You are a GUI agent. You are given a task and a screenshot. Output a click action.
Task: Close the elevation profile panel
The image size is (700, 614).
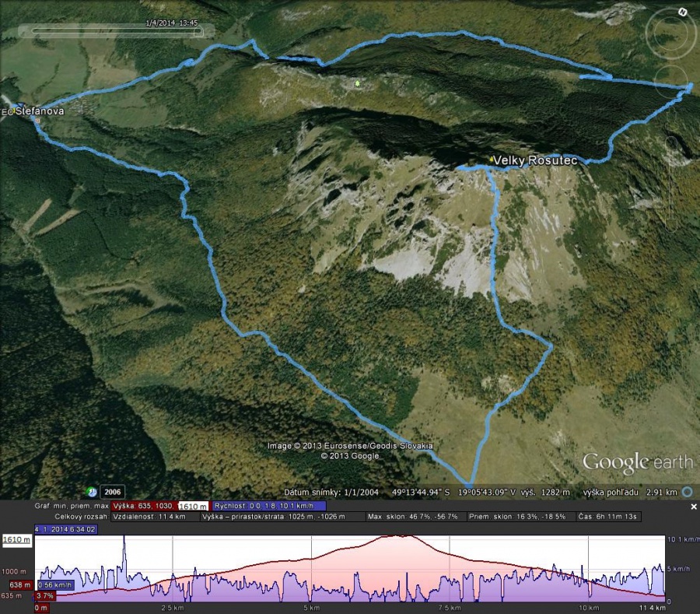point(694,507)
